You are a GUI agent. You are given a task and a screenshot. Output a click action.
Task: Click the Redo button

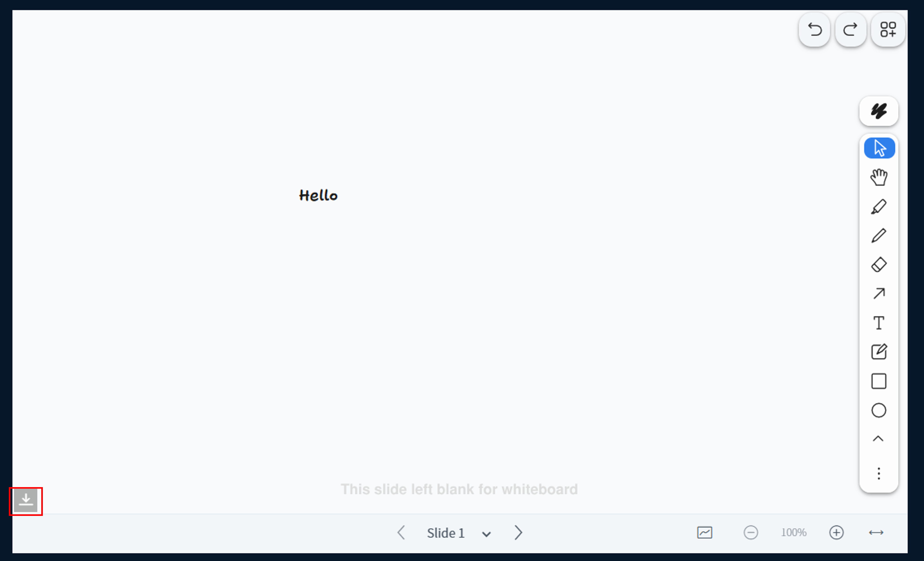[850, 29]
